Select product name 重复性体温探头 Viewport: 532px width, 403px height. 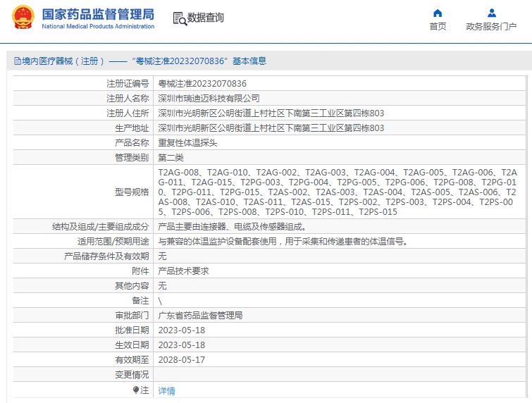187,143
